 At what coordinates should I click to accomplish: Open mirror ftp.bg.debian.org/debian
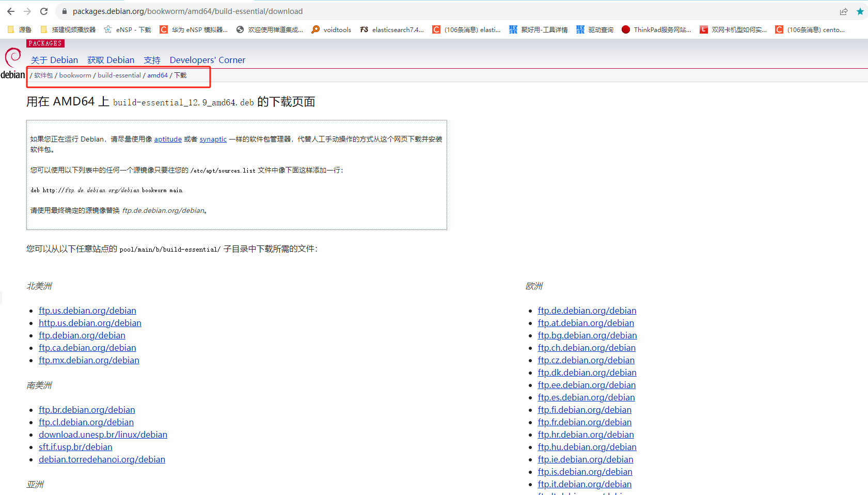pyautogui.click(x=587, y=335)
